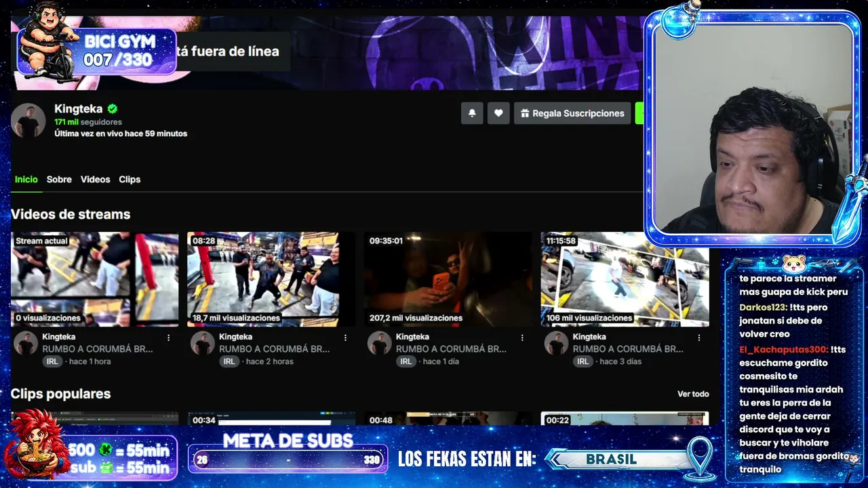This screenshot has width=868, height=488.
Task: Click the heart follow icon button
Action: pyautogui.click(x=498, y=113)
